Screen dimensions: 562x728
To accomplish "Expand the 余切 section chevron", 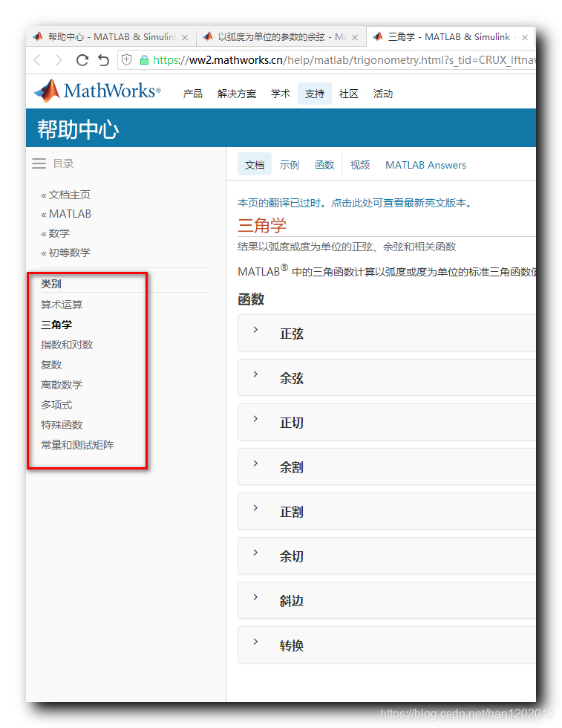I will pyautogui.click(x=255, y=553).
